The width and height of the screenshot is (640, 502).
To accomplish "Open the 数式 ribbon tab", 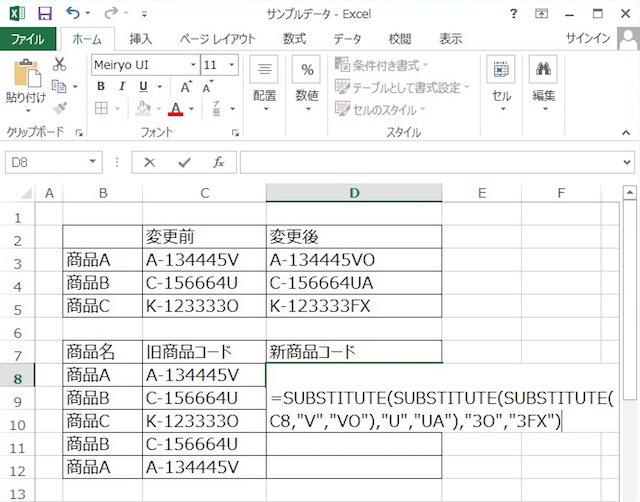I will (x=294, y=39).
